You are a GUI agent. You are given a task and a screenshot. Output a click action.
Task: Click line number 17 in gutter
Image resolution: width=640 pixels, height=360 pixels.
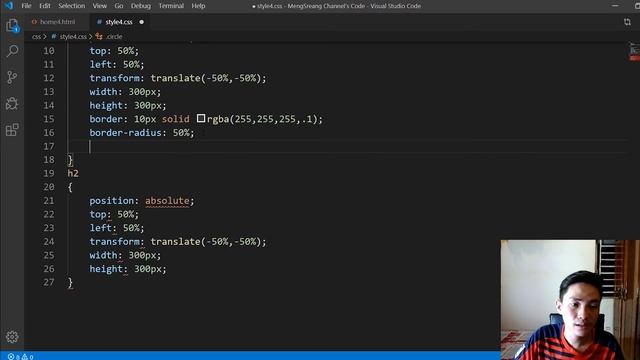pyautogui.click(x=49, y=146)
